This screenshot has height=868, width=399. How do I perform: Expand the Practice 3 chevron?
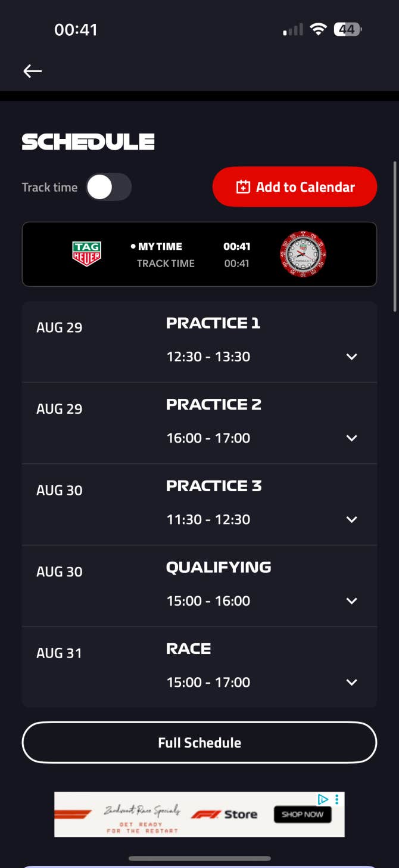(x=352, y=519)
